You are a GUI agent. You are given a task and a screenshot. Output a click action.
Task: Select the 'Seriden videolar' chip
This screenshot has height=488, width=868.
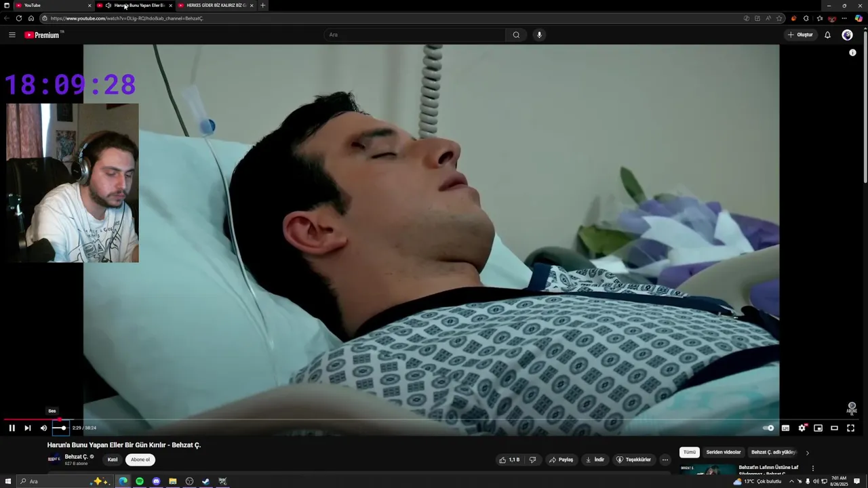pos(724,452)
